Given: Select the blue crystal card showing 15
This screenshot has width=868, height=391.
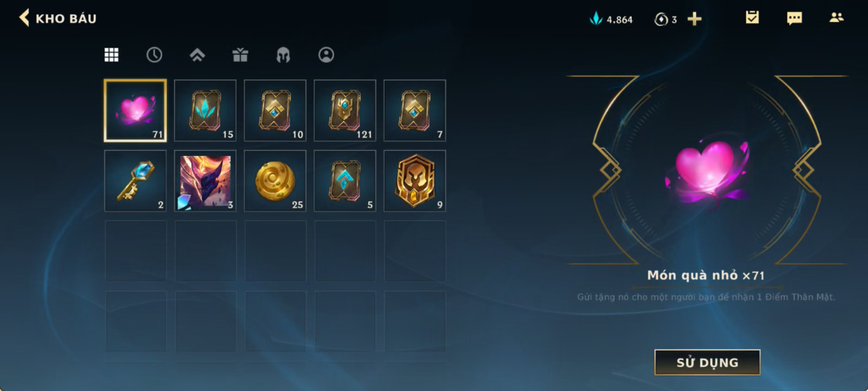Looking at the screenshot, I should pos(205,110).
